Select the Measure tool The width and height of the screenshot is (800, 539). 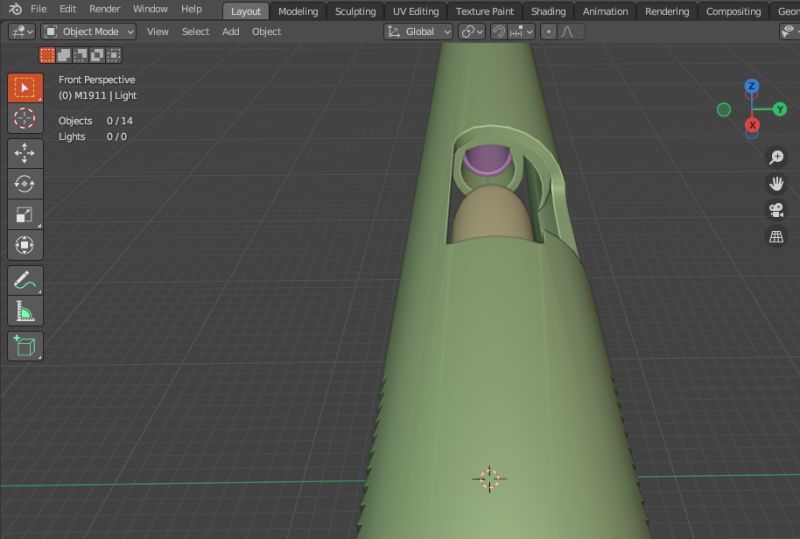(x=24, y=311)
